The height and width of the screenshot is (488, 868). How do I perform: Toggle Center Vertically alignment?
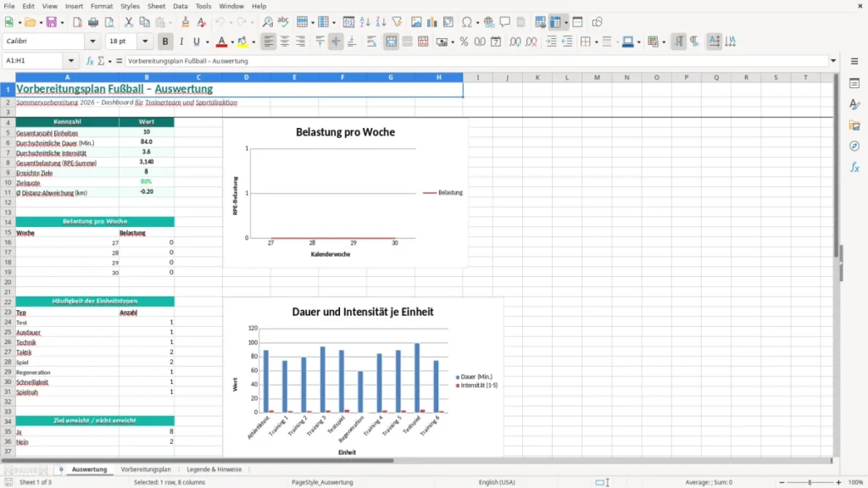click(336, 42)
